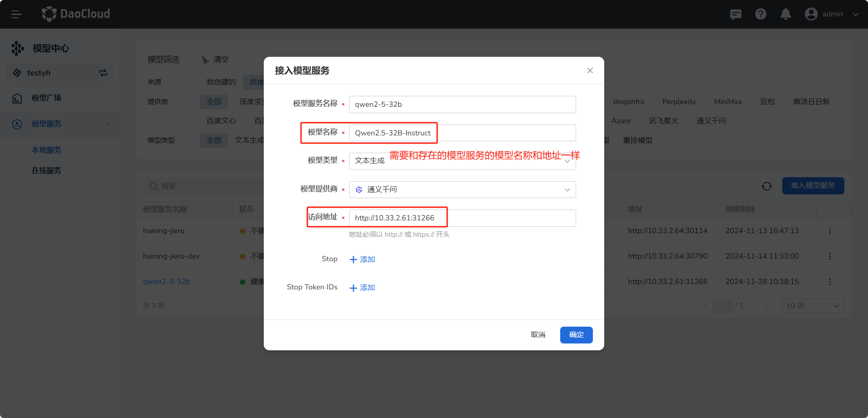Screen dimensions: 868x418
Task: Open the 10 项 page size dropdown
Action: 813,306
